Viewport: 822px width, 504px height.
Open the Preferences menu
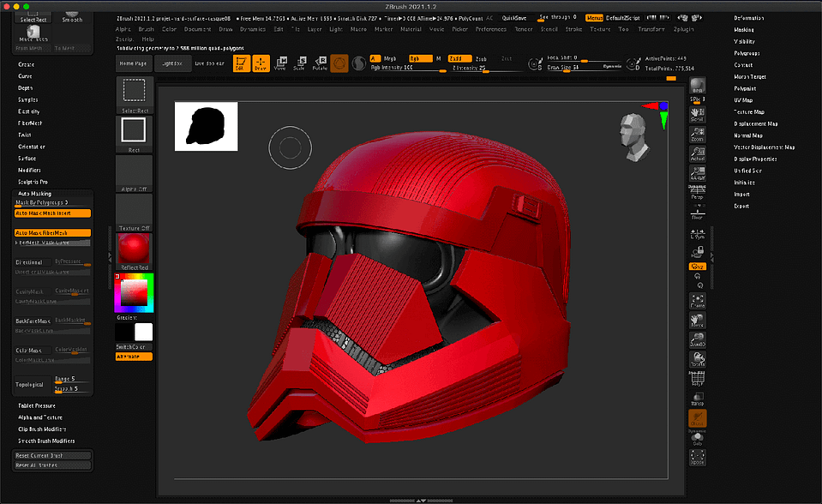(490, 29)
